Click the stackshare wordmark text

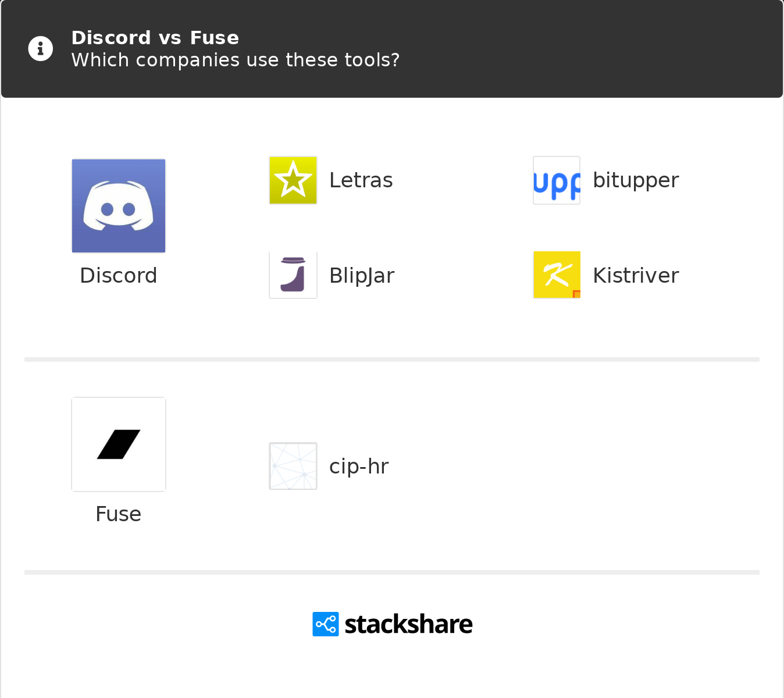(x=408, y=624)
